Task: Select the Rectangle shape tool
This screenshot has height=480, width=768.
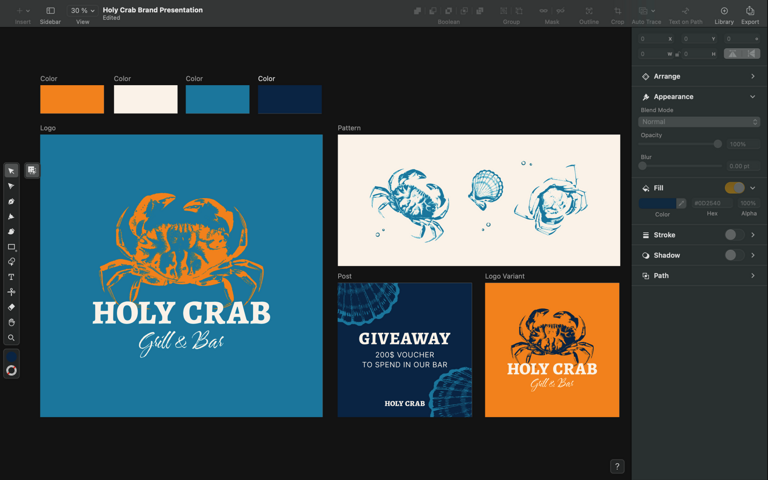Action: 11,247
